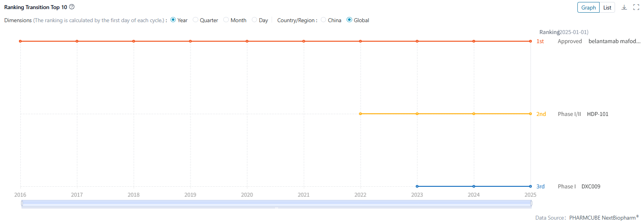Click the 2022 data point on HDP-101 line
This screenshot has width=644, height=224.
coord(360,114)
